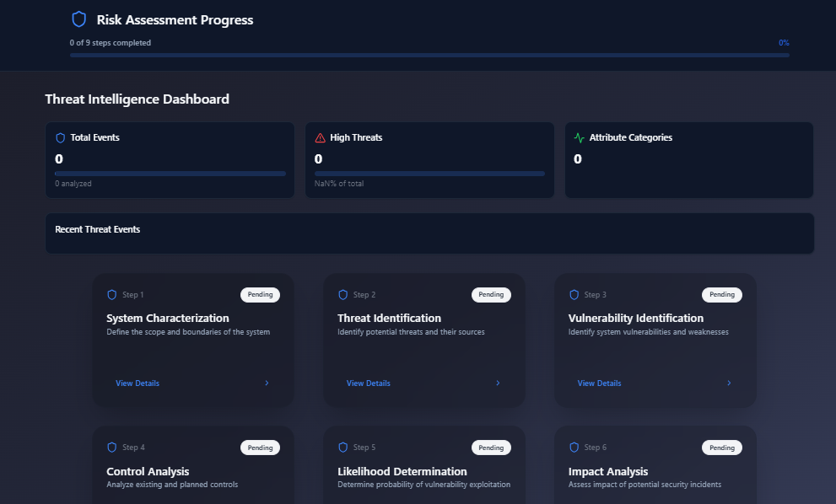This screenshot has width=836, height=504.
Task: Click the Pending badge on Step 1
Action: (x=260, y=295)
